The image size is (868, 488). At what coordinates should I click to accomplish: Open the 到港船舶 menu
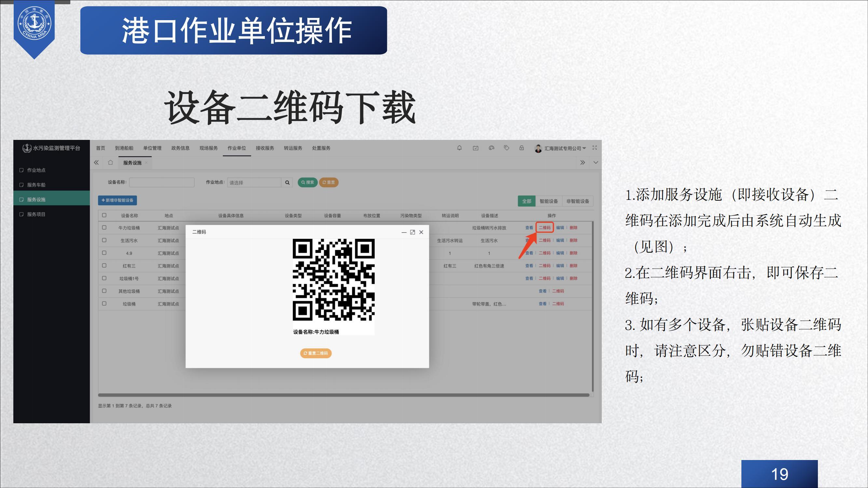(x=124, y=148)
